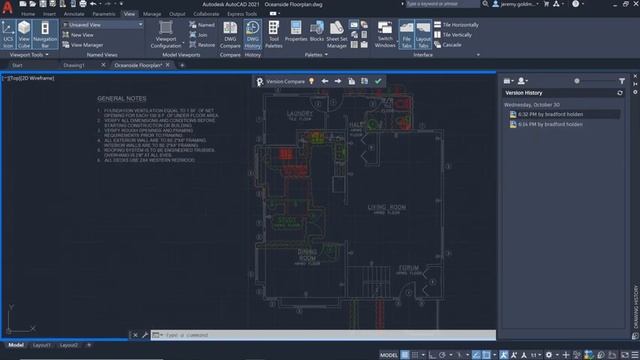
Task: Click the keyword search field in title bar
Action: (442, 4)
